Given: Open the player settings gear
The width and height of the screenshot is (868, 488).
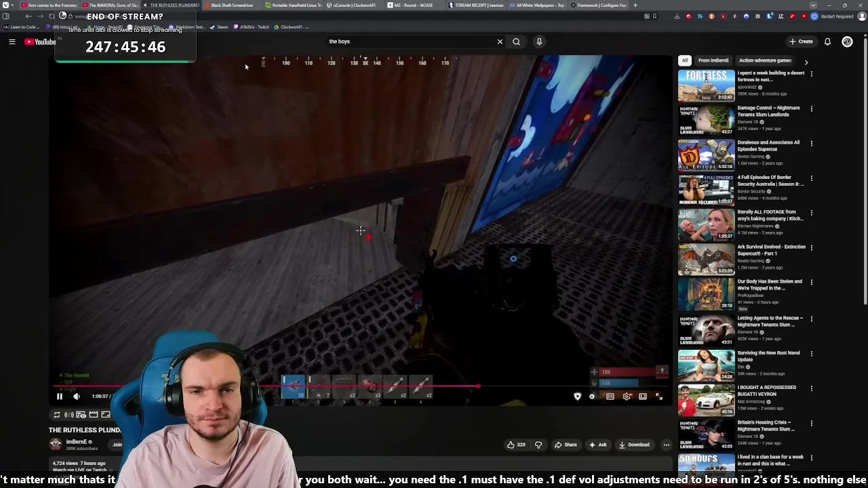Looking at the screenshot, I should [x=627, y=396].
